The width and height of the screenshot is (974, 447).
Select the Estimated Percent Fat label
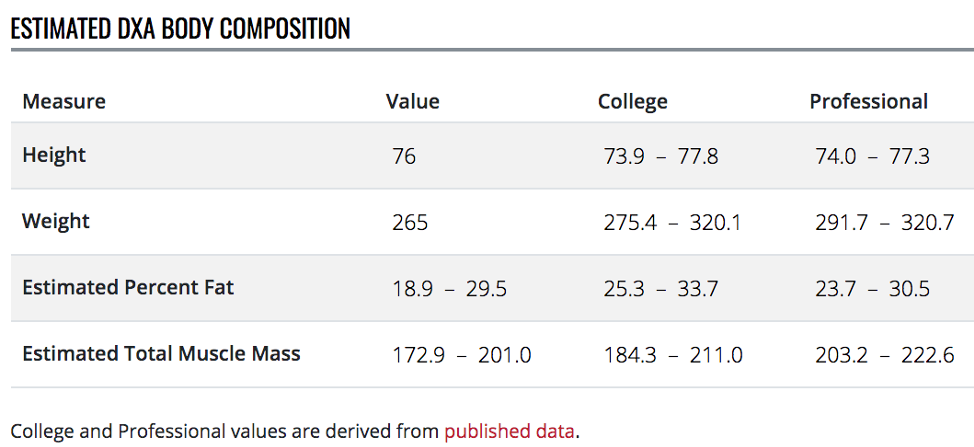pos(128,287)
